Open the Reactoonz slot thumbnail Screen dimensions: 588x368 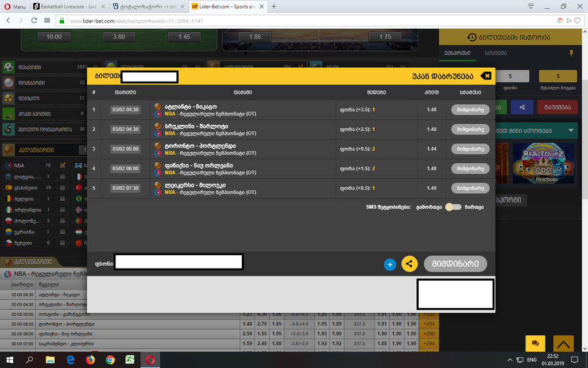tap(543, 163)
